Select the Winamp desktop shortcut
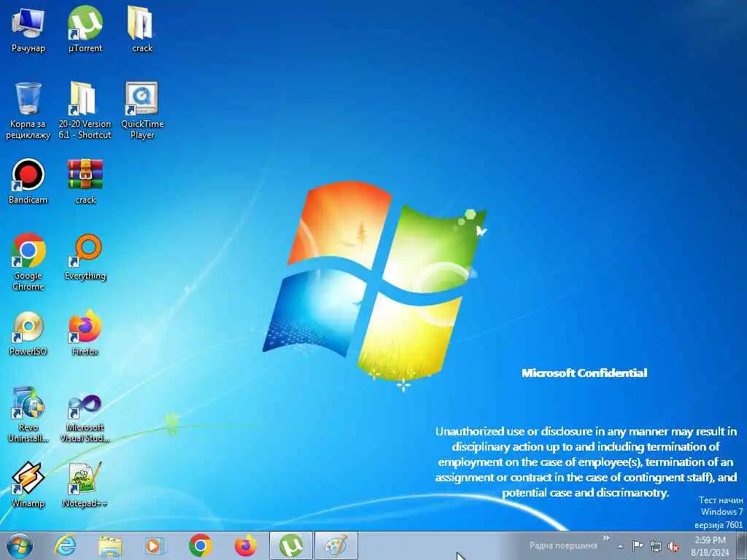747x560 pixels. coord(28,485)
